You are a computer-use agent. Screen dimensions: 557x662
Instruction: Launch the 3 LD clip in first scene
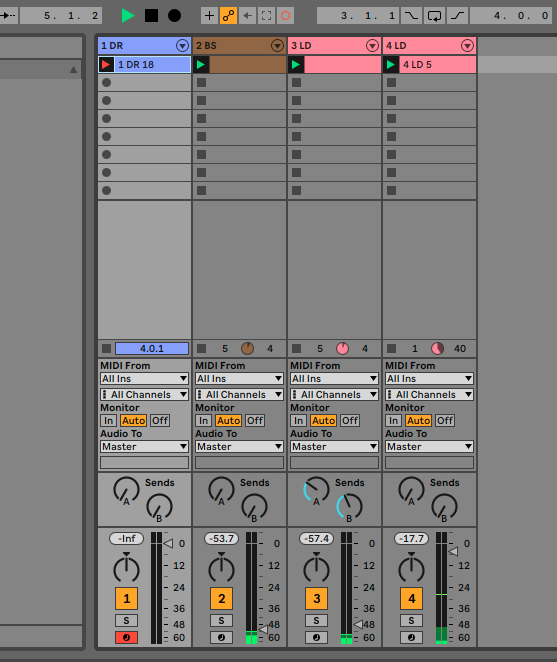point(296,65)
